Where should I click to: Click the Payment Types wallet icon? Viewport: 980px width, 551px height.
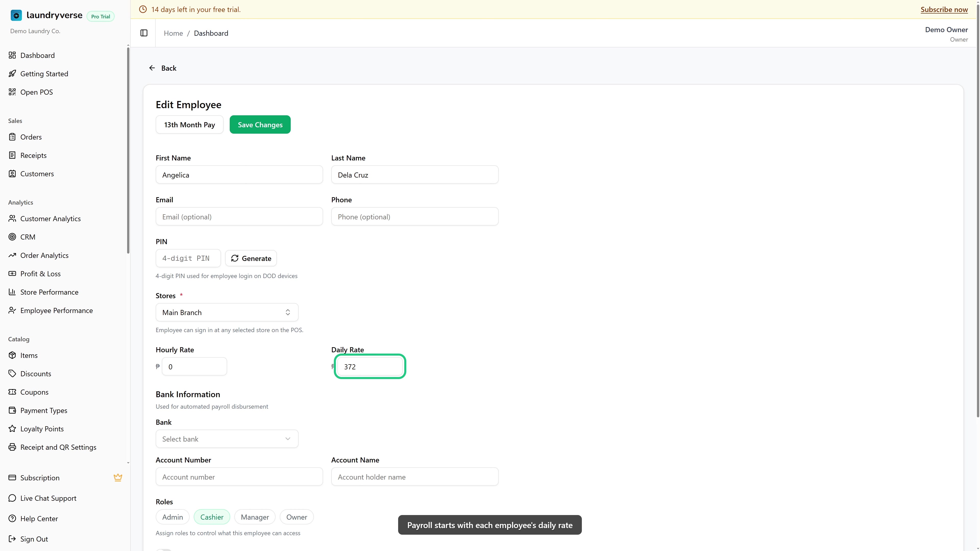[12, 410]
